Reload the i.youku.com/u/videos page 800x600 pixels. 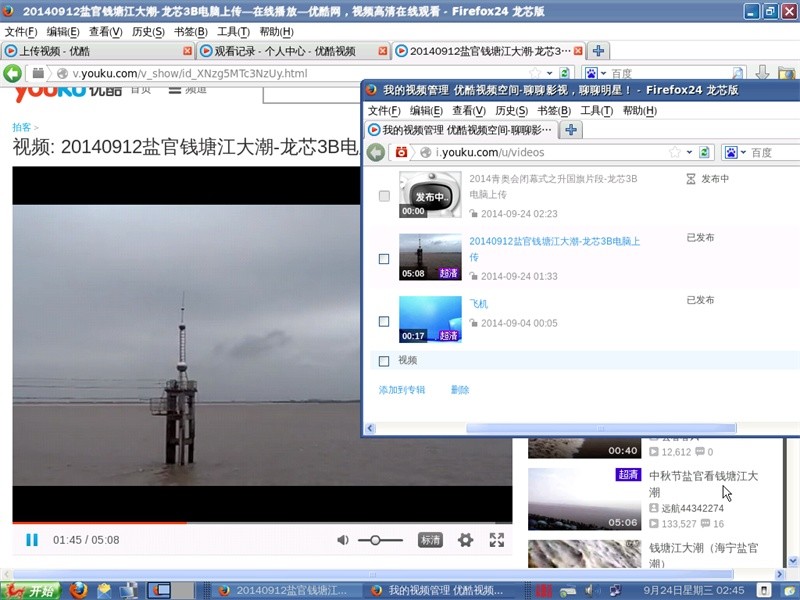(704, 152)
